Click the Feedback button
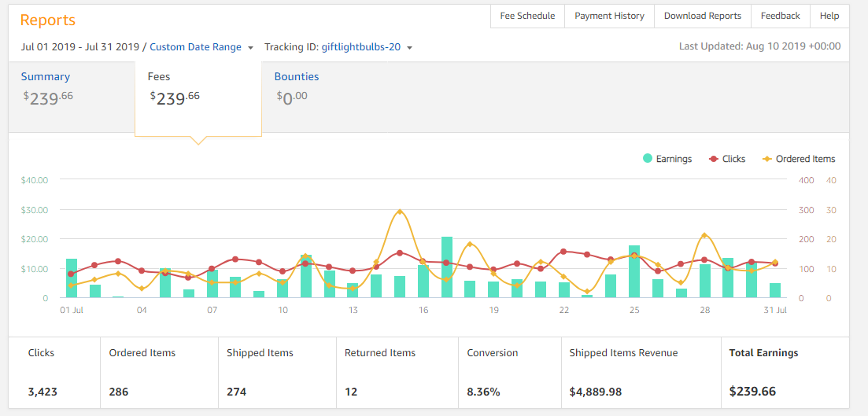Image resolution: width=868 pixels, height=416 pixels. [780, 16]
